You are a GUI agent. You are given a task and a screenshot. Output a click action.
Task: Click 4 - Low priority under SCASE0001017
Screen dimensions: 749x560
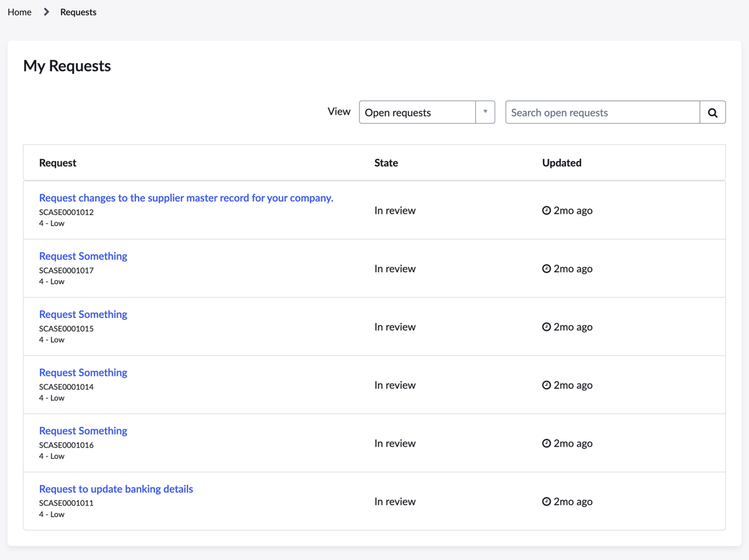click(x=52, y=282)
